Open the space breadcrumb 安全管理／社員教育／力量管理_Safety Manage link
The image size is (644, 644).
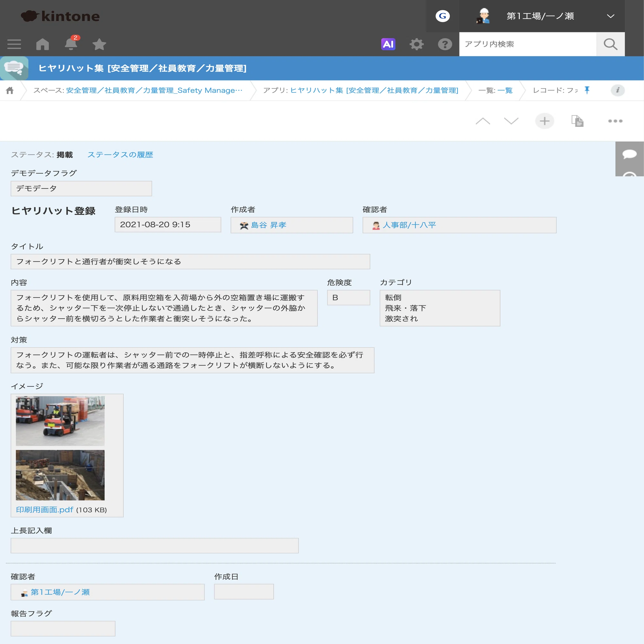[154, 90]
